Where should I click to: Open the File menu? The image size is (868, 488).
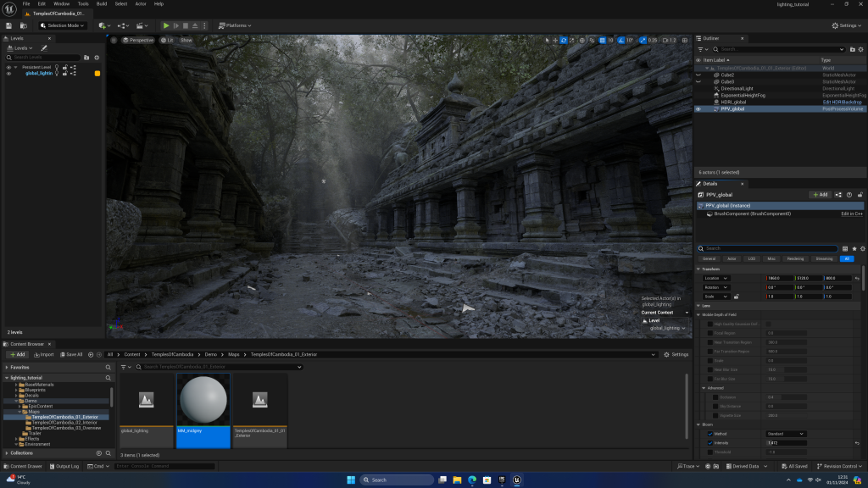coord(26,4)
